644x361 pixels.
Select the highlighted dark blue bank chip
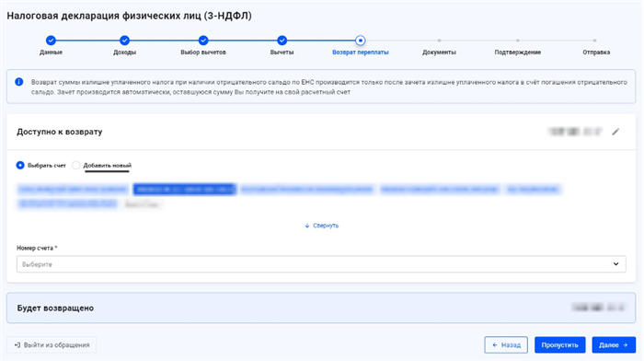point(184,189)
